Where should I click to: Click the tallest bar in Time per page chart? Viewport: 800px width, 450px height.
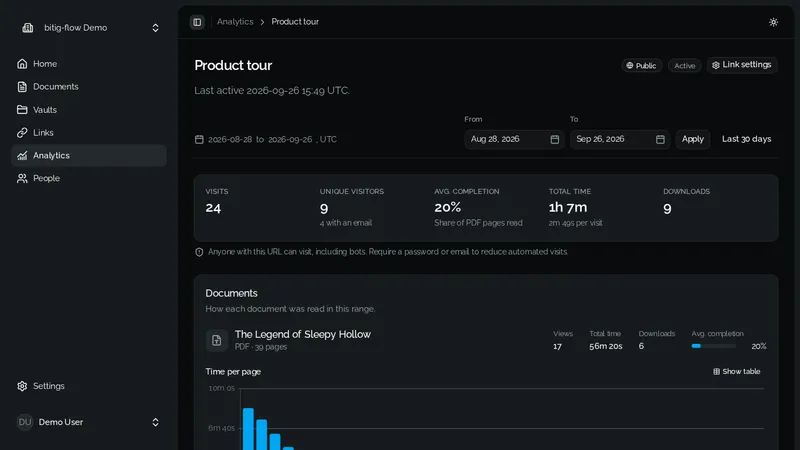(248, 429)
